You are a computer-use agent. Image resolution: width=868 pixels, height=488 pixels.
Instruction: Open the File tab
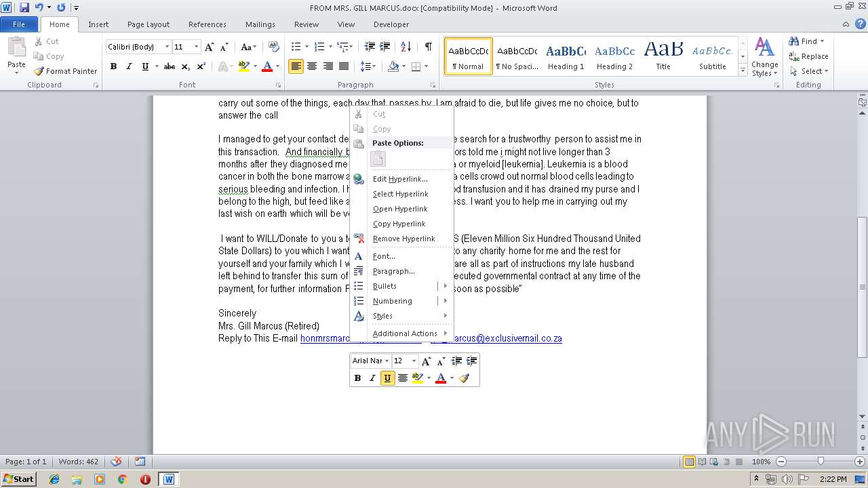click(19, 24)
